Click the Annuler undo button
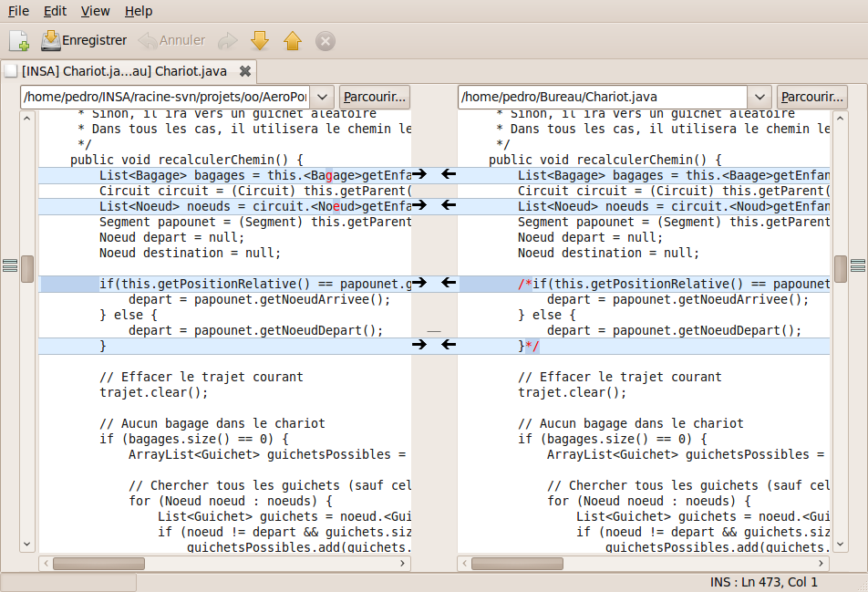This screenshot has height=592, width=868. tap(171, 41)
